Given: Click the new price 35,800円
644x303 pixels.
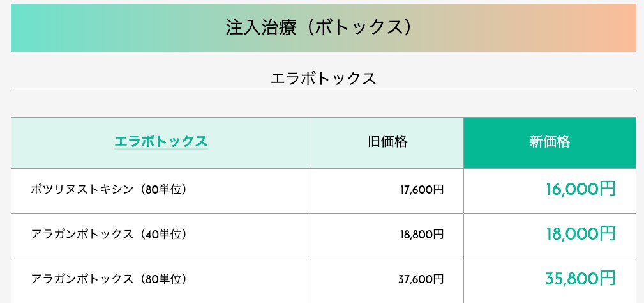Looking at the screenshot, I should pyautogui.click(x=581, y=279).
